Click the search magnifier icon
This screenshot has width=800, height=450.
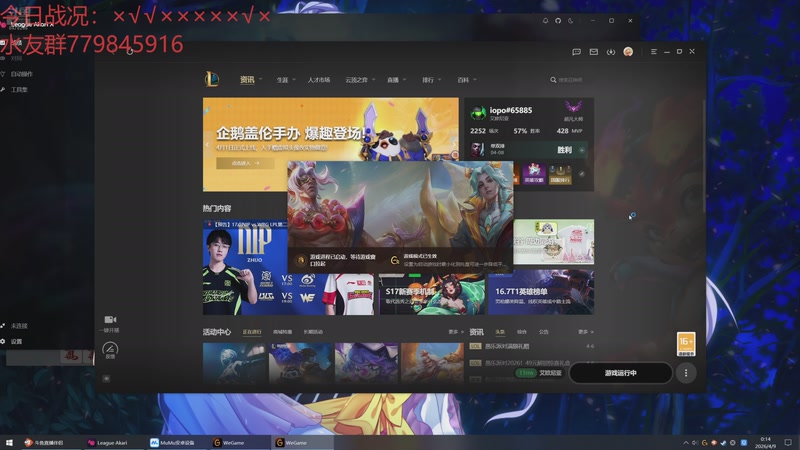553,80
